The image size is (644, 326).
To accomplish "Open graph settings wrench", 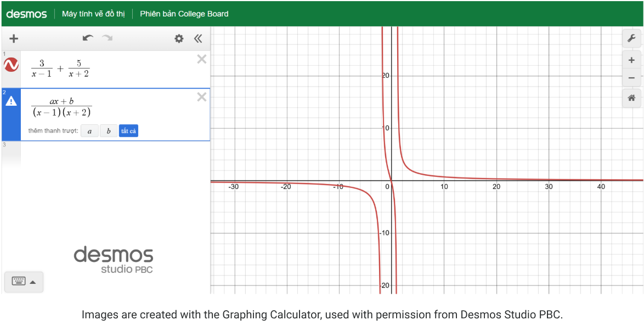I will [x=631, y=39].
